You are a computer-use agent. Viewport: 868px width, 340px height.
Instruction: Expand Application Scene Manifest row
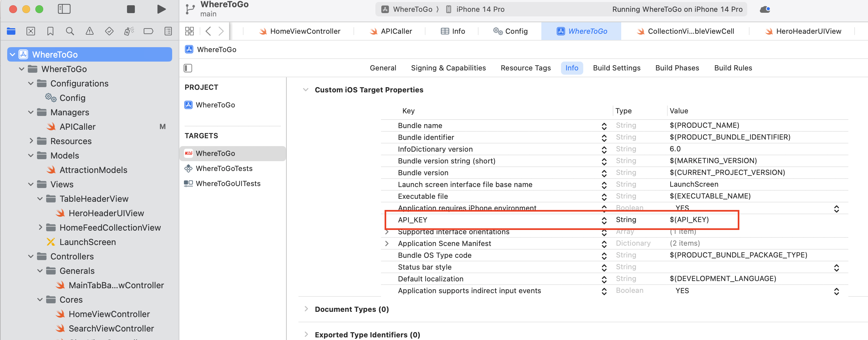click(387, 243)
